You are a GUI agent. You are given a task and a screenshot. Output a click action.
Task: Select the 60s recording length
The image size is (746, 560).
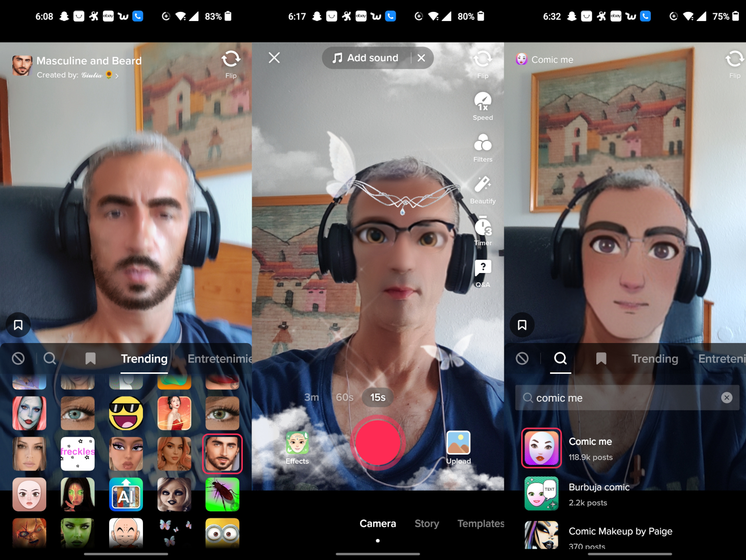tap(344, 397)
